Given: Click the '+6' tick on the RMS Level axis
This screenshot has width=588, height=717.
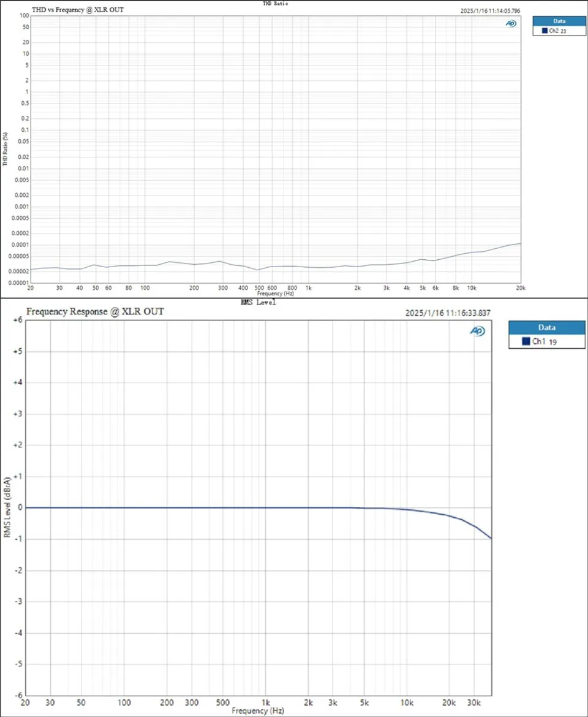Looking at the screenshot, I should coord(17,320).
